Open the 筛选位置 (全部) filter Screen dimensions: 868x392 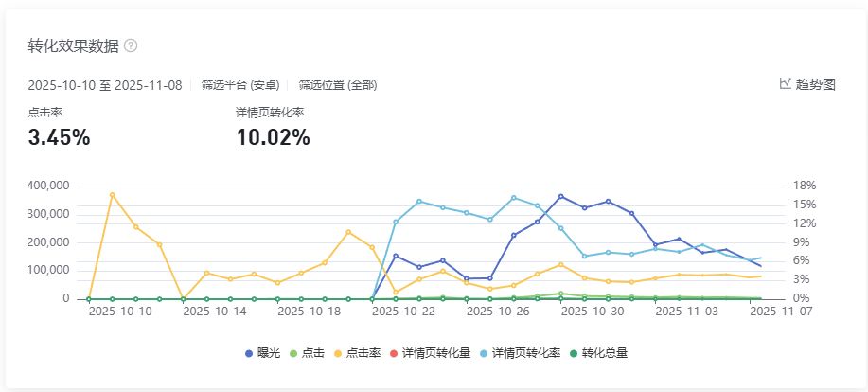337,84
